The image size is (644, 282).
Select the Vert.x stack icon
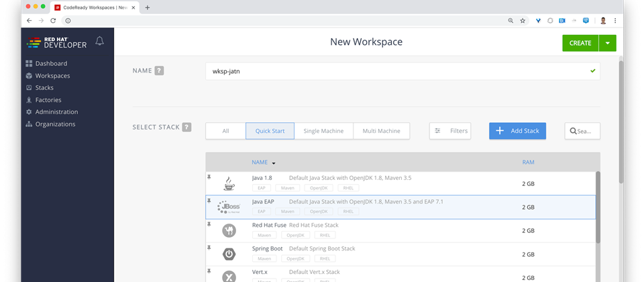point(229,277)
